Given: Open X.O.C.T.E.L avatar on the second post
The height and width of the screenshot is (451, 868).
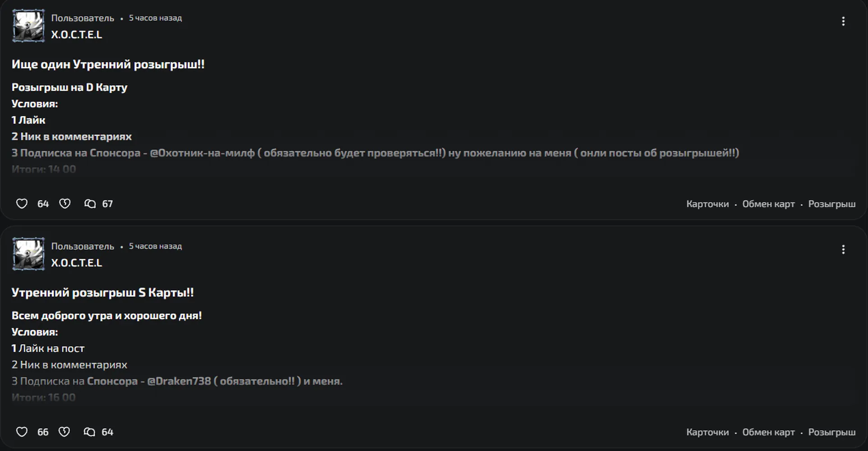Looking at the screenshot, I should point(28,254).
